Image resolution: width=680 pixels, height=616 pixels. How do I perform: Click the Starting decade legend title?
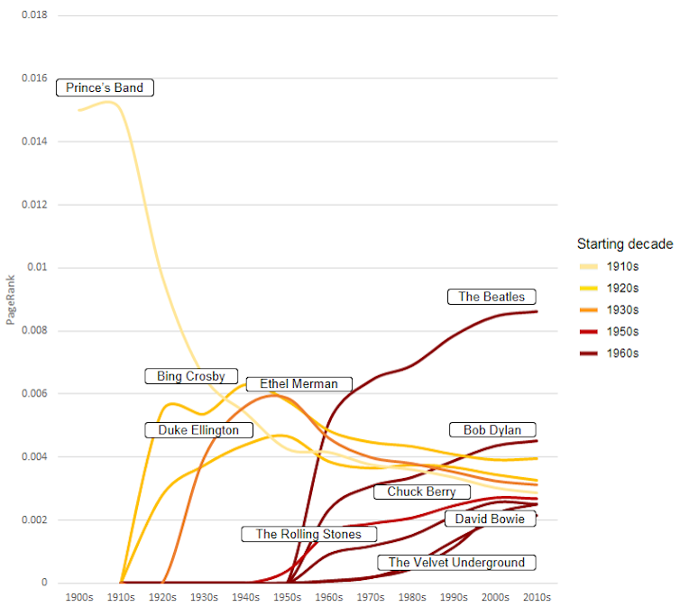(x=625, y=244)
